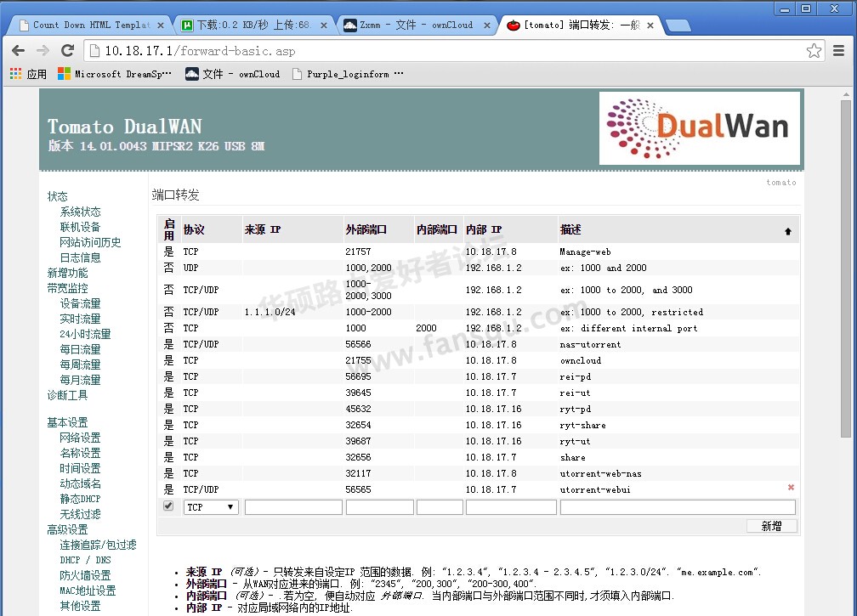This screenshot has height=616, width=857.
Task: Select the [tomato] 端口转发 tab
Action: click(x=582, y=25)
